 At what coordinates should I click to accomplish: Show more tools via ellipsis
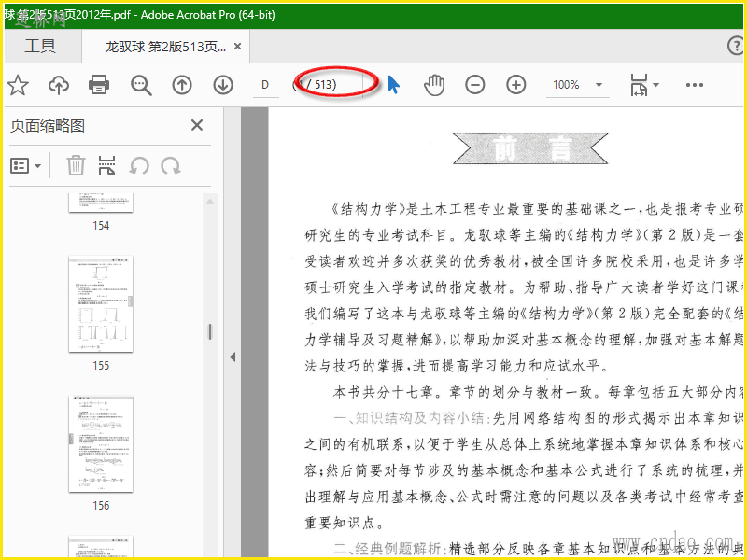694,85
